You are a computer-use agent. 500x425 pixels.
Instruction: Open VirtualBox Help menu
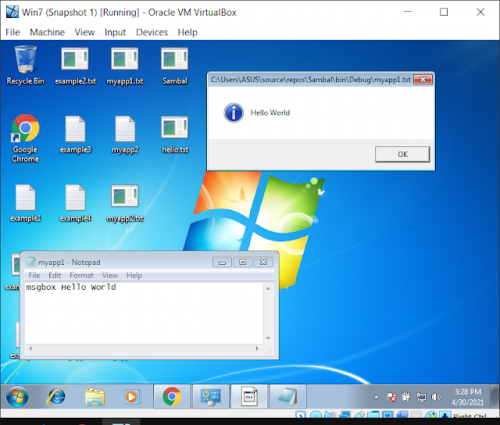(x=187, y=32)
